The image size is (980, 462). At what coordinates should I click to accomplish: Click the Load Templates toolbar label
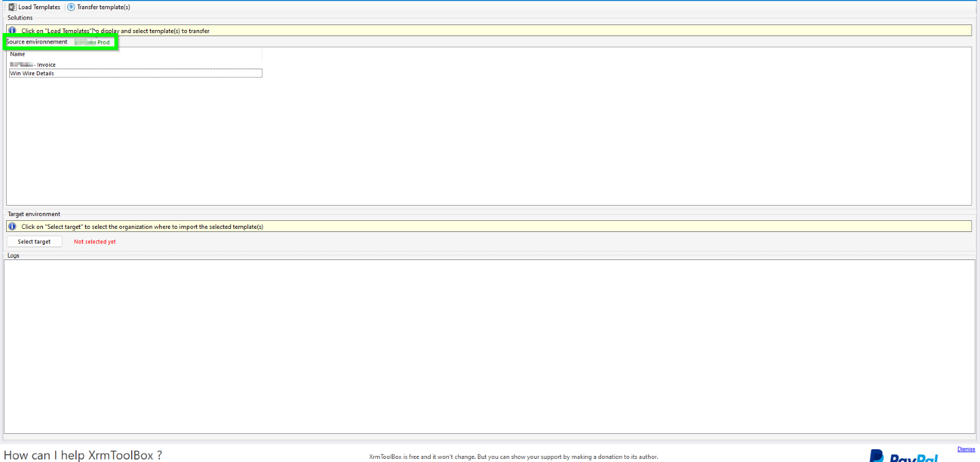coord(39,7)
